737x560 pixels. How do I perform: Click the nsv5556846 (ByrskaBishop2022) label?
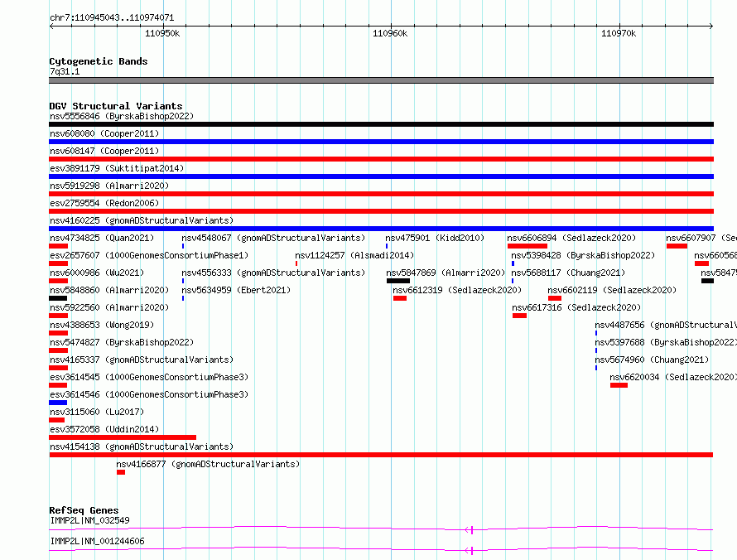[x=122, y=116]
